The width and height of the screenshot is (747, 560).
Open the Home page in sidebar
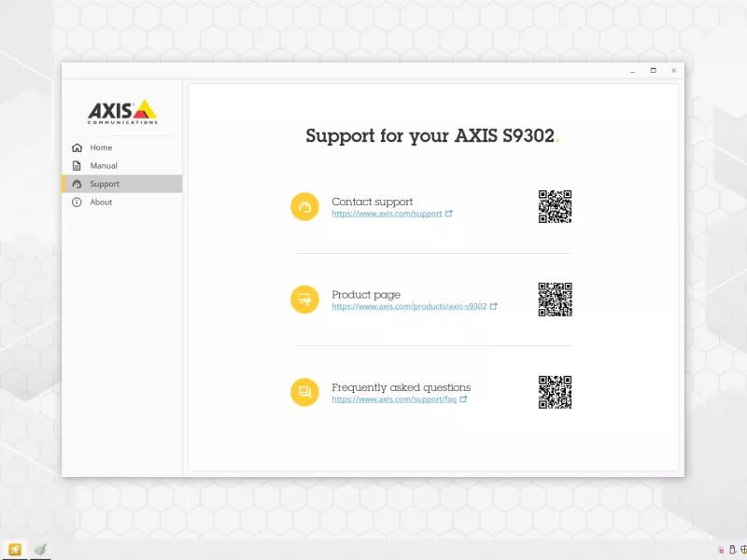[x=101, y=147]
